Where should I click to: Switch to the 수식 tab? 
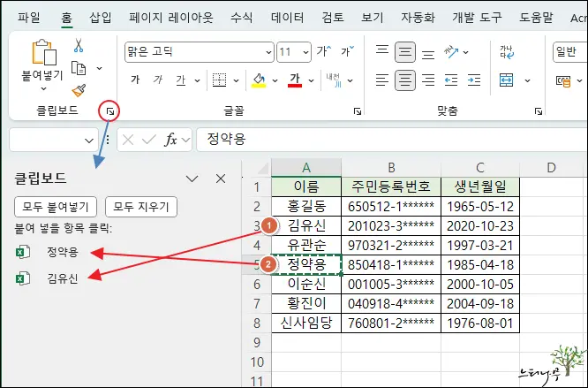242,18
